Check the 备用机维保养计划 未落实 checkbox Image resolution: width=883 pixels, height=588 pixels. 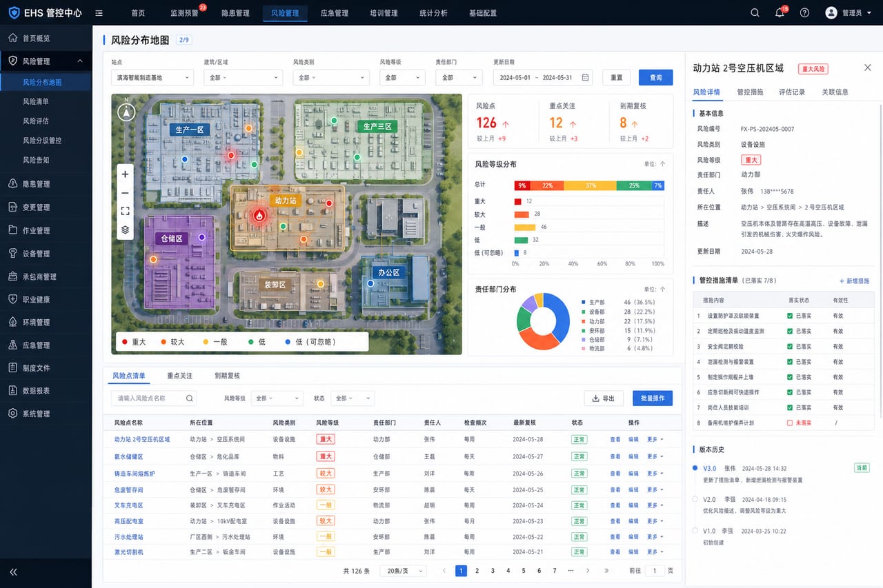790,423
